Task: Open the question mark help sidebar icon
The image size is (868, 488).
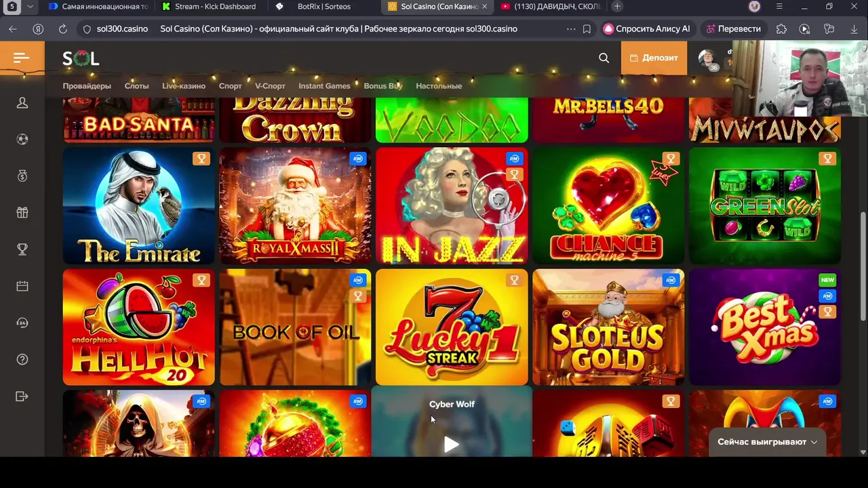Action: point(22,359)
